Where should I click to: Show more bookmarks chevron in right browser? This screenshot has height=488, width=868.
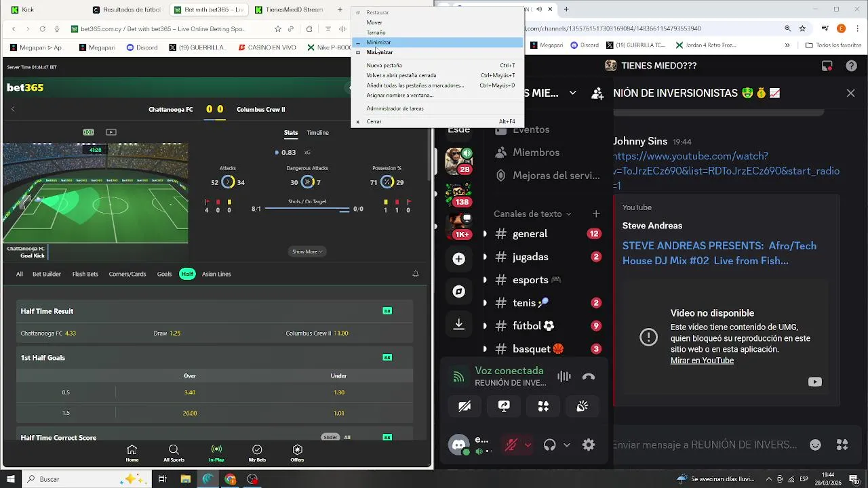point(787,45)
